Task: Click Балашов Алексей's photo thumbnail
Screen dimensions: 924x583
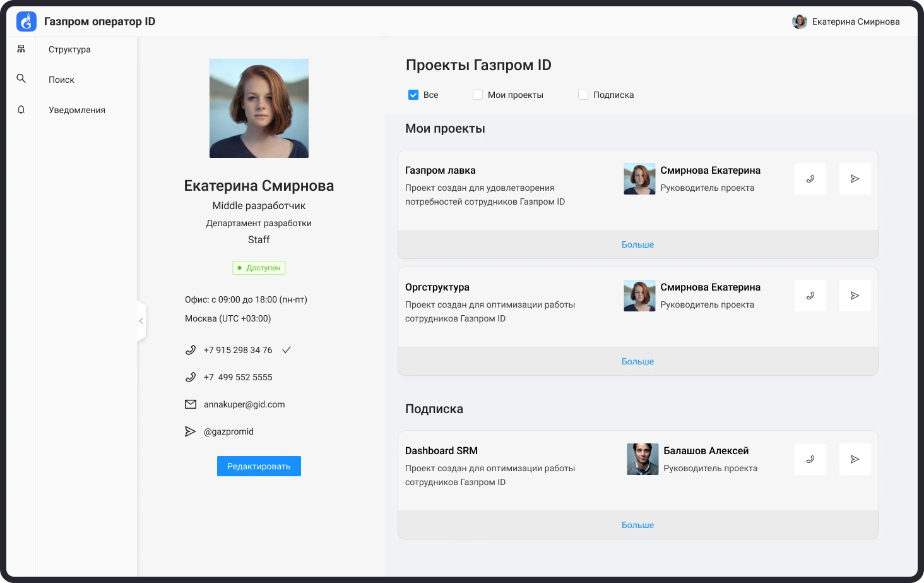Action: (x=643, y=459)
